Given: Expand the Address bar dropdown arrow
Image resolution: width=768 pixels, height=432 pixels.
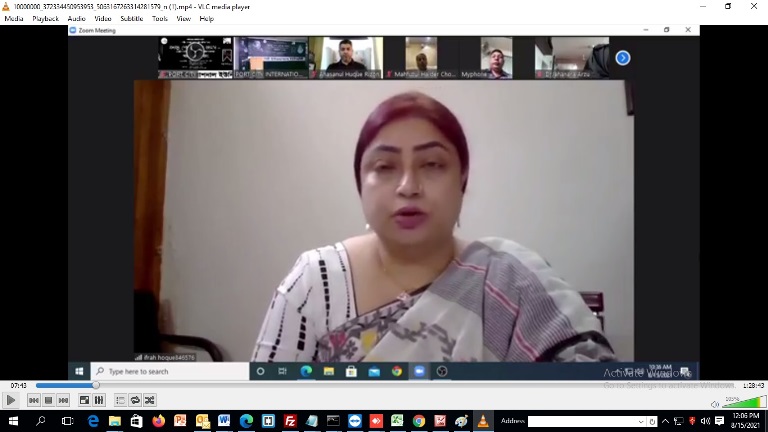Looking at the screenshot, I should 641,421.
